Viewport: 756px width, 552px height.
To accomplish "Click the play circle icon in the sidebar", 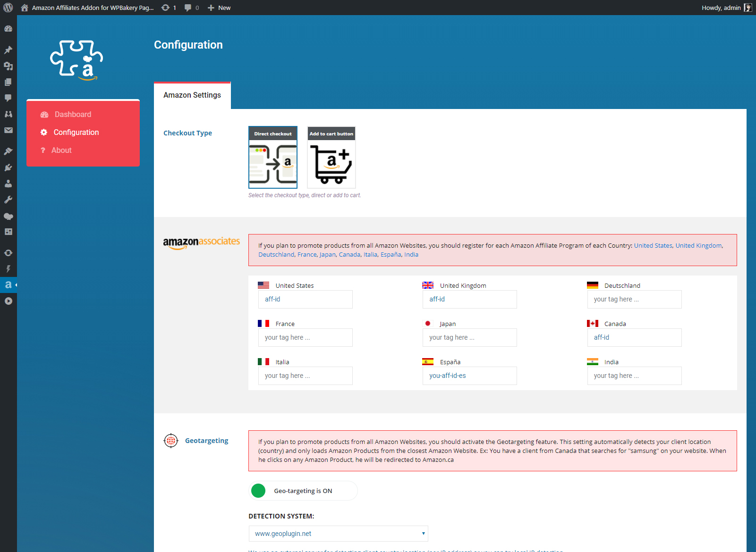I will (x=8, y=301).
